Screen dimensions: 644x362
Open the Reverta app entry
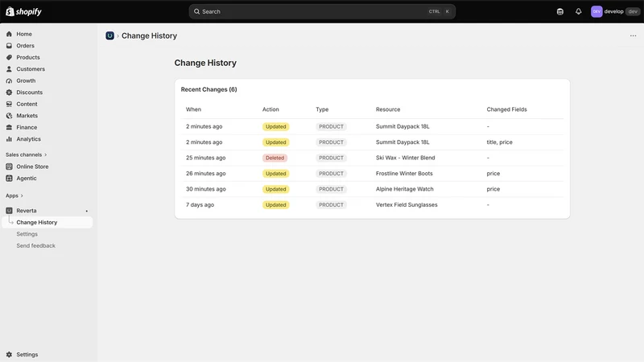coord(27,211)
